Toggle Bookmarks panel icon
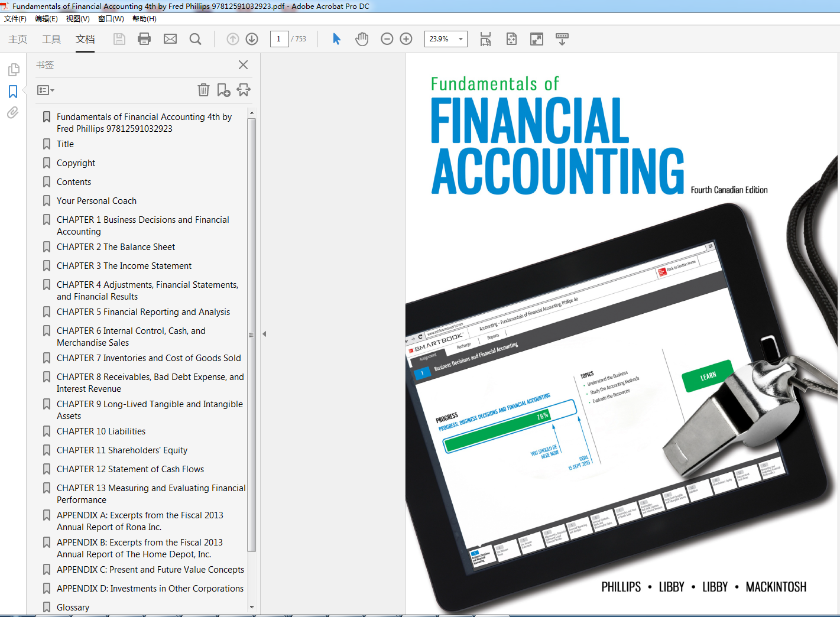Screen dimensions: 840x617 13,92
